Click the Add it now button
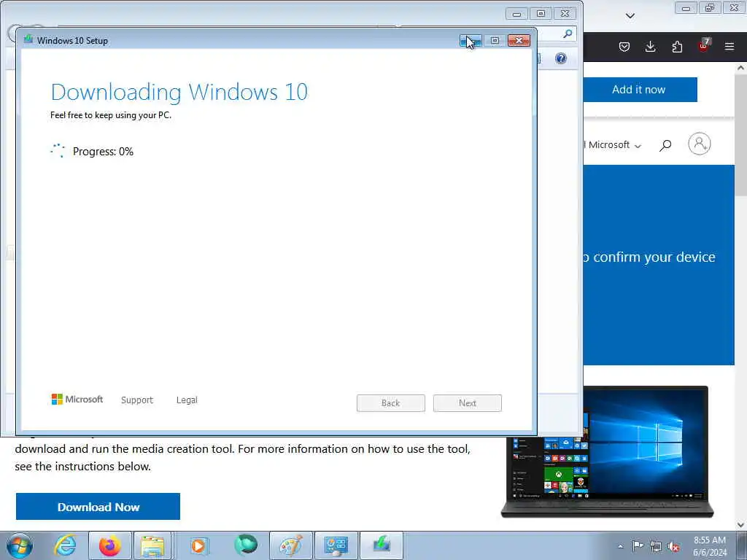747x560 pixels. (640, 90)
